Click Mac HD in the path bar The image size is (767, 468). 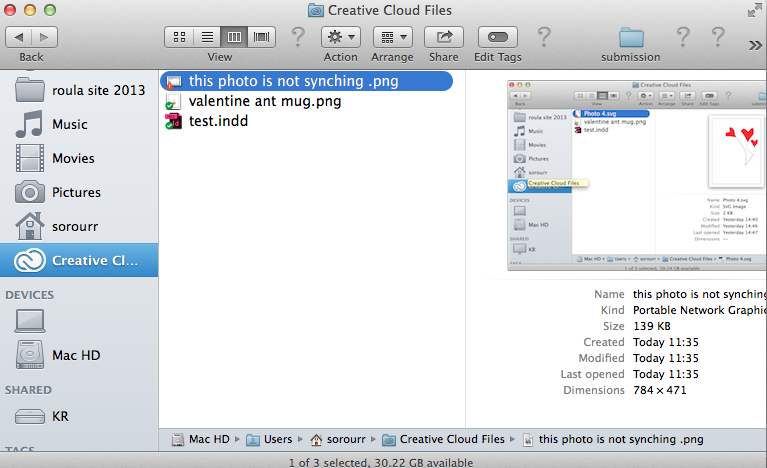(201, 439)
